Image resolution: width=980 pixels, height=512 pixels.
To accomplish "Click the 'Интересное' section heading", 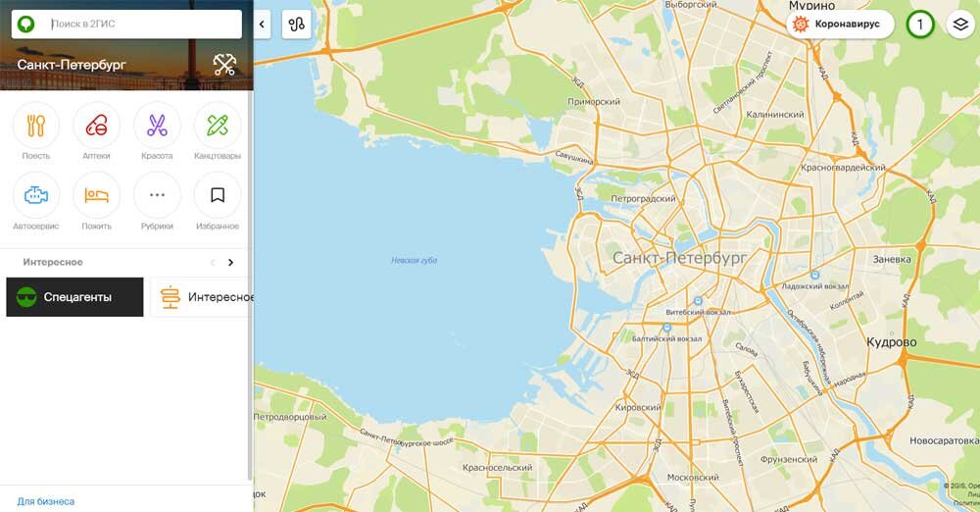I will click(53, 262).
